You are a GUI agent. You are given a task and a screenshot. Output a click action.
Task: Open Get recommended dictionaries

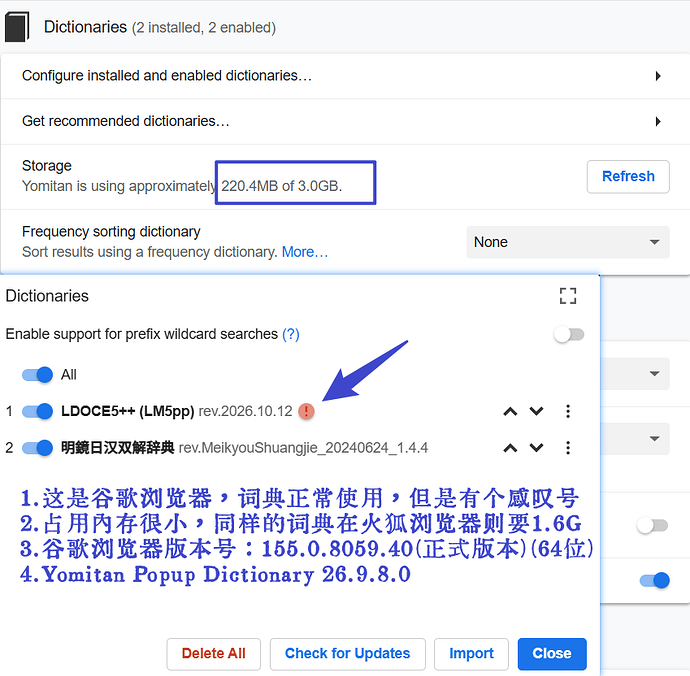coord(345,121)
